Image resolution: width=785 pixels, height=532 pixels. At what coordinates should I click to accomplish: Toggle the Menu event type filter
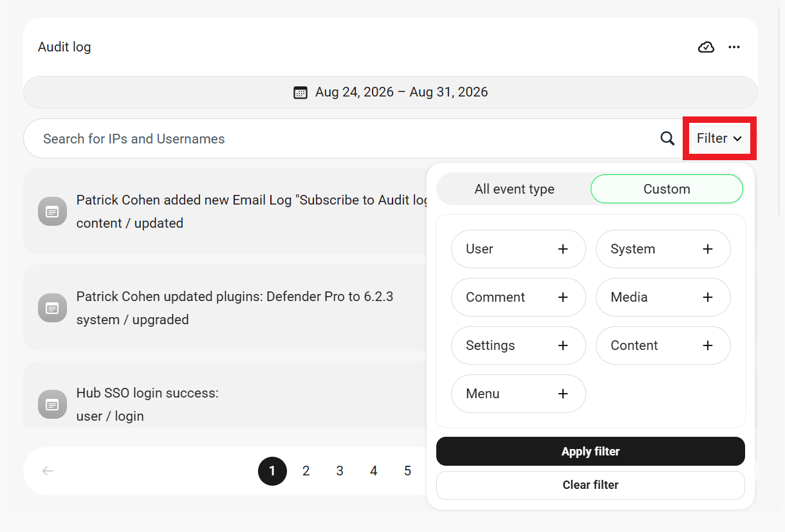[519, 394]
